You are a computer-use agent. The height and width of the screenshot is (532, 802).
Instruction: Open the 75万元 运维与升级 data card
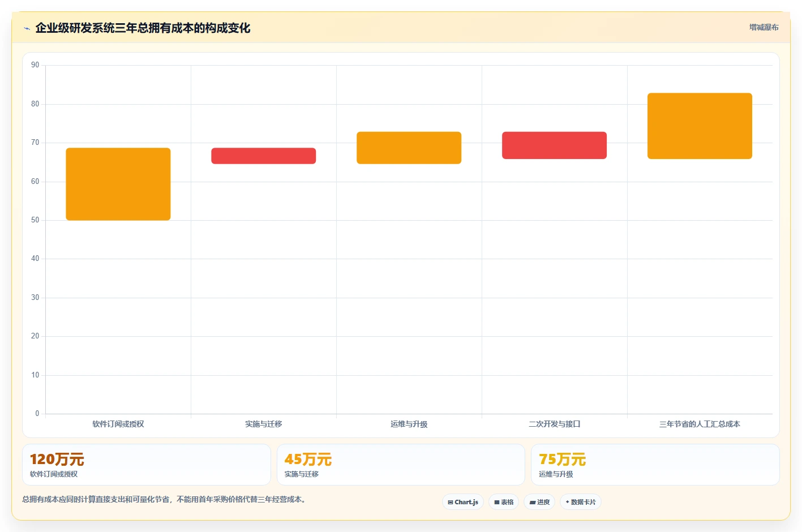[x=655, y=465]
